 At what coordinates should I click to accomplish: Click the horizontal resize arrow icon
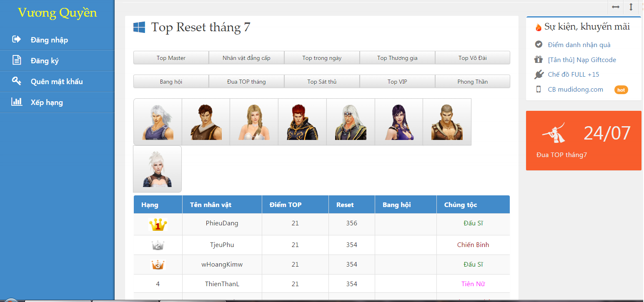pyautogui.click(x=616, y=7)
